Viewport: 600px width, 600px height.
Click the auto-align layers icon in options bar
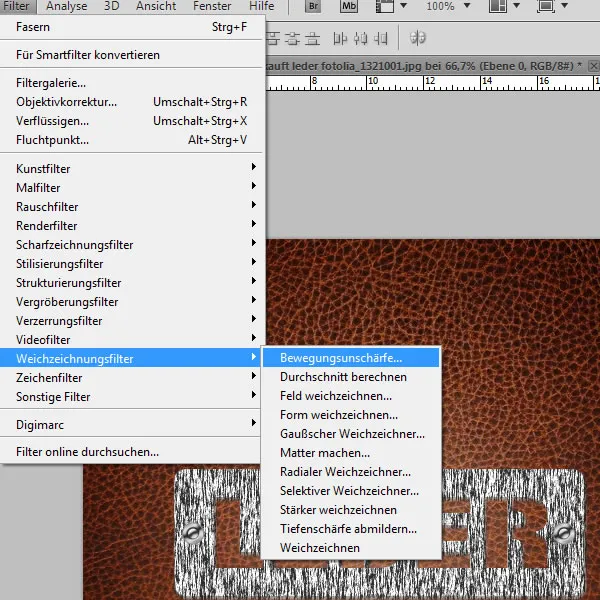click(418, 39)
